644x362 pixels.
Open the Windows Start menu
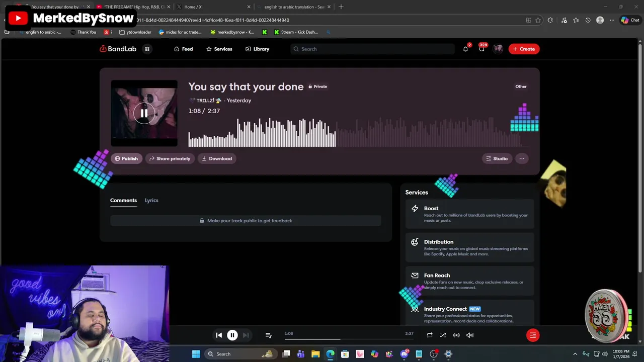pos(196,354)
